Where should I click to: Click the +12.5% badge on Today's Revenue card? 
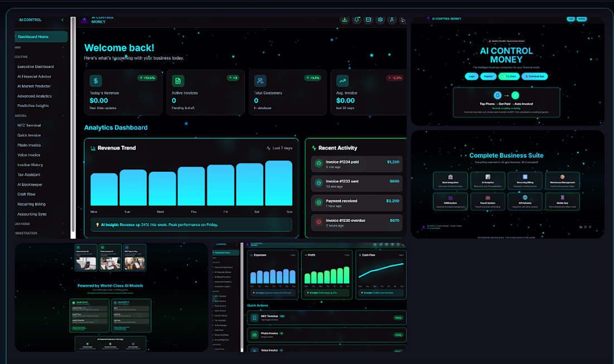tap(147, 78)
